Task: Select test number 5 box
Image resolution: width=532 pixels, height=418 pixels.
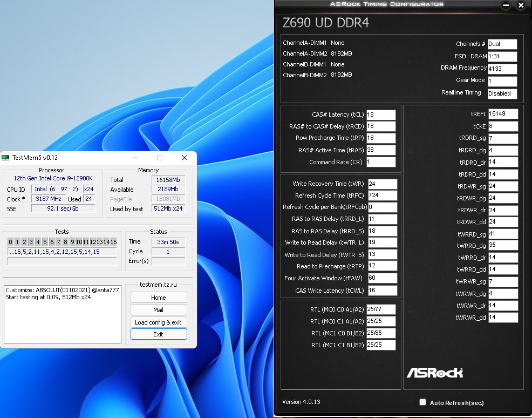Action: coord(45,242)
